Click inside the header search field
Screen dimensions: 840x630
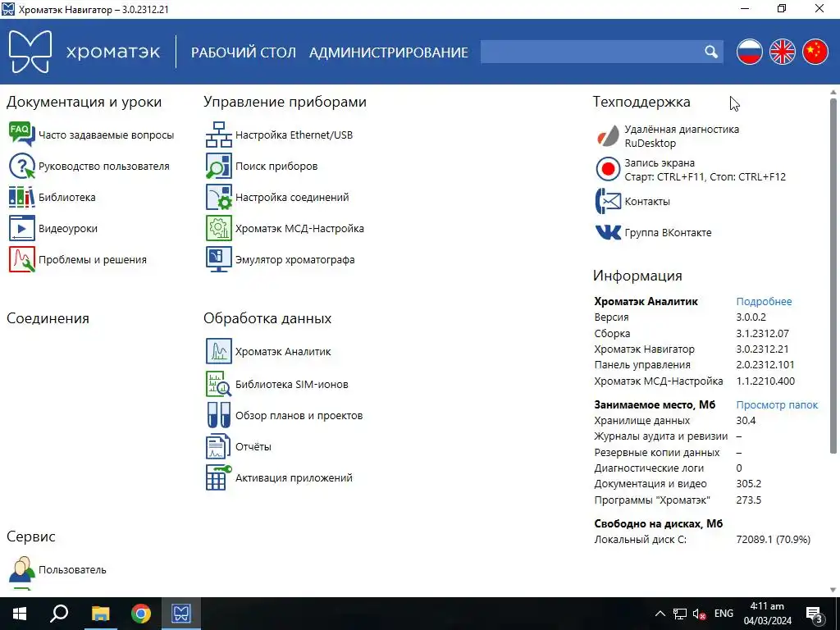pyautogui.click(x=592, y=52)
